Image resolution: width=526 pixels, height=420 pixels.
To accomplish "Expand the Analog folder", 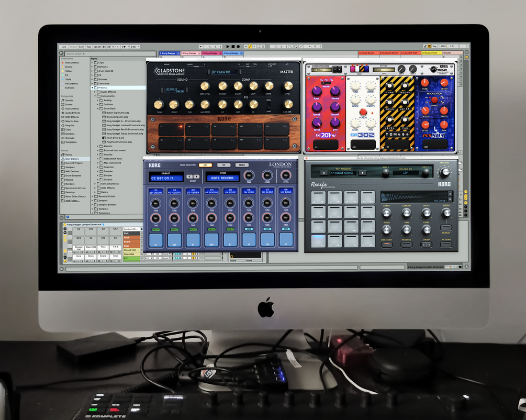I will [x=98, y=101].
